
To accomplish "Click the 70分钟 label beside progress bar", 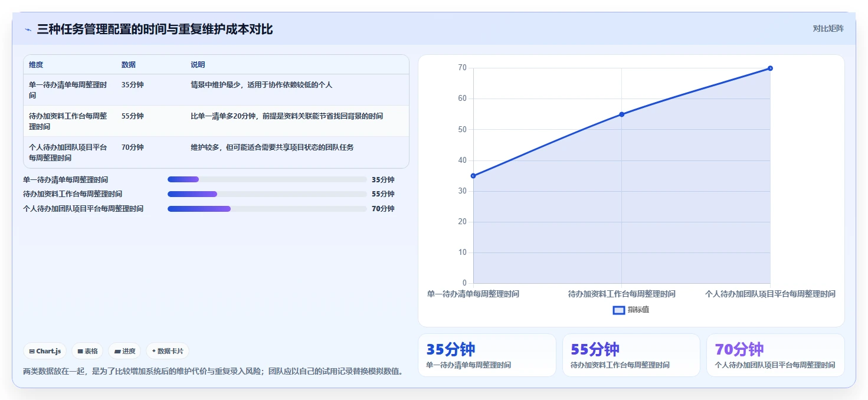I will coord(383,209).
